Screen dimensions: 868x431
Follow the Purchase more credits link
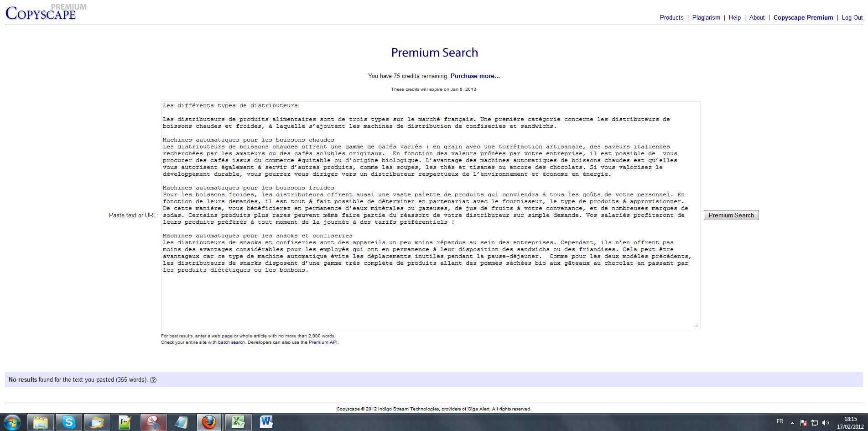[x=475, y=76]
